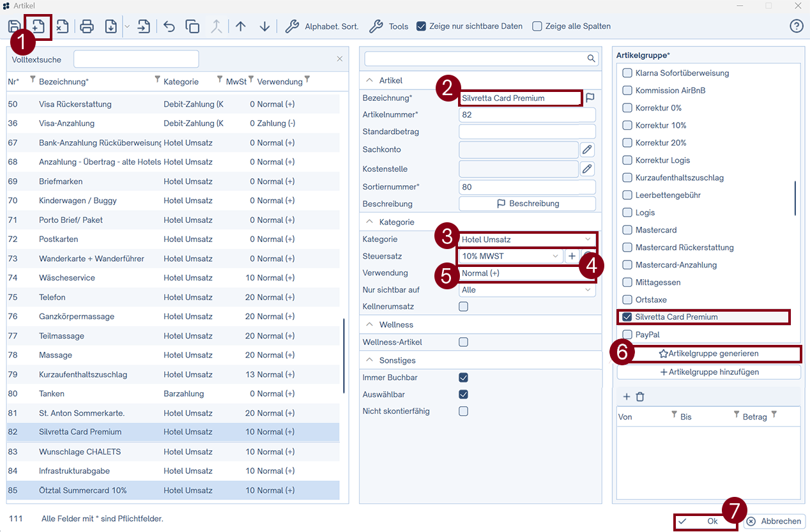Enable the Kellnerumsatz checkbox
The height and width of the screenshot is (532, 810).
coord(463,307)
